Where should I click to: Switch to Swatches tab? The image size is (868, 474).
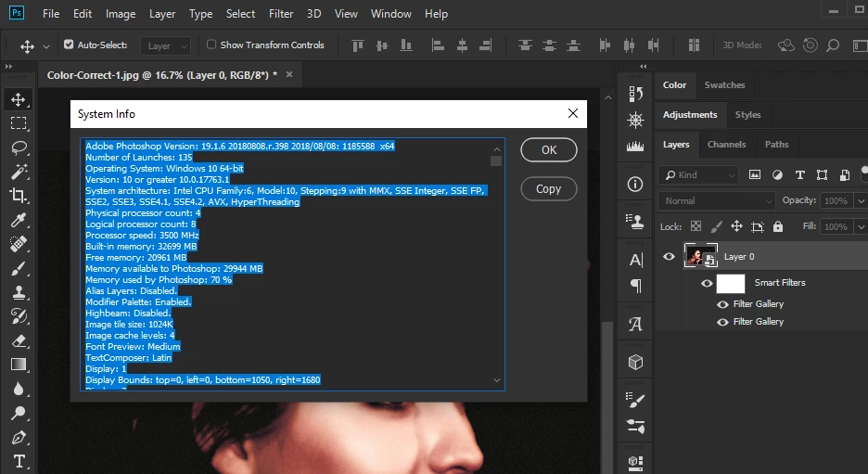pyautogui.click(x=724, y=85)
